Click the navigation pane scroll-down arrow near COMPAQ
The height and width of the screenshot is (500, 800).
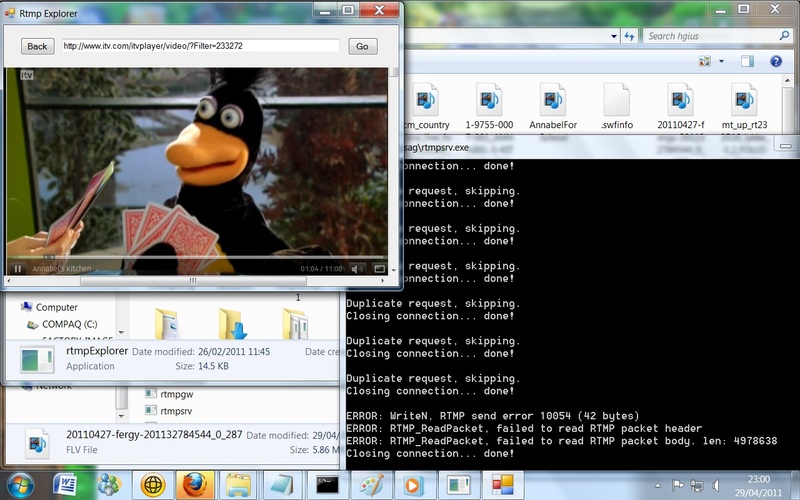[121, 332]
